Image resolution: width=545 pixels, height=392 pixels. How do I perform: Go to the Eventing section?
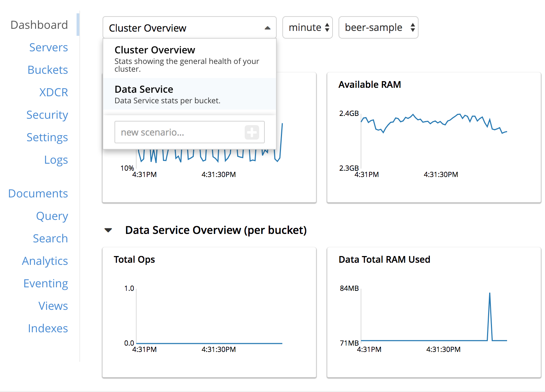[45, 283]
